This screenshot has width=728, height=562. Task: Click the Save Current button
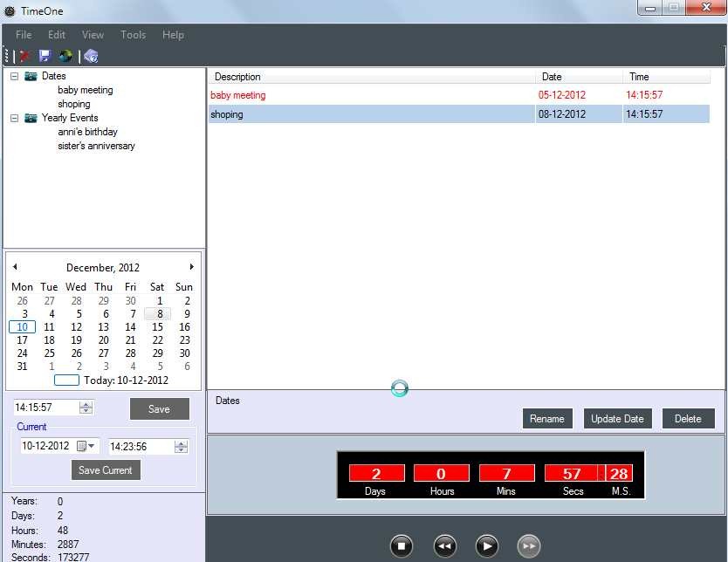[106, 469]
